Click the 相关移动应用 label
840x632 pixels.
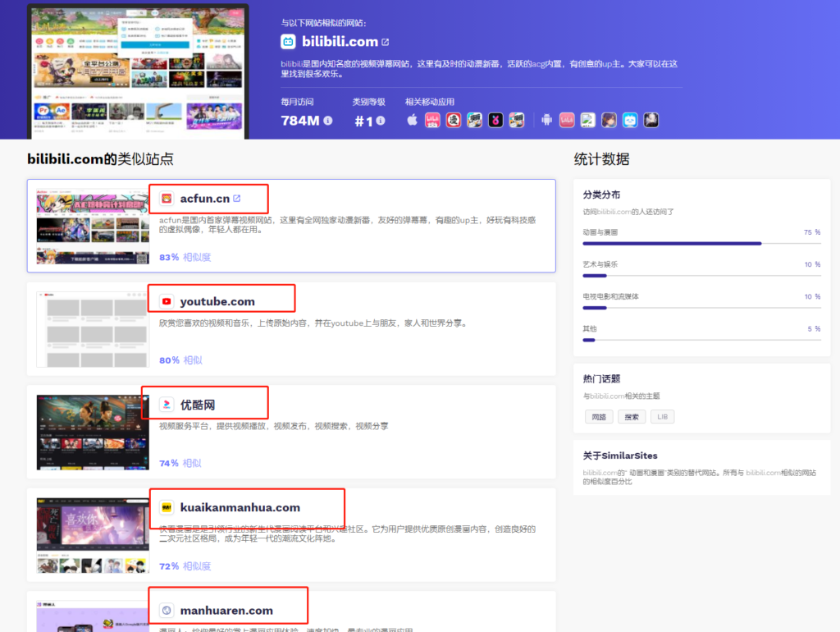tap(430, 102)
